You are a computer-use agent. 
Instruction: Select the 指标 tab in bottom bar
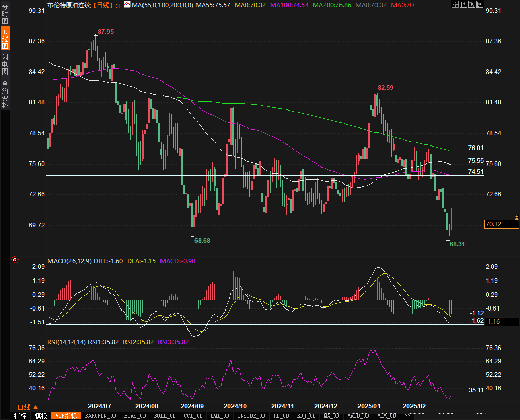pyautogui.click(x=20, y=416)
